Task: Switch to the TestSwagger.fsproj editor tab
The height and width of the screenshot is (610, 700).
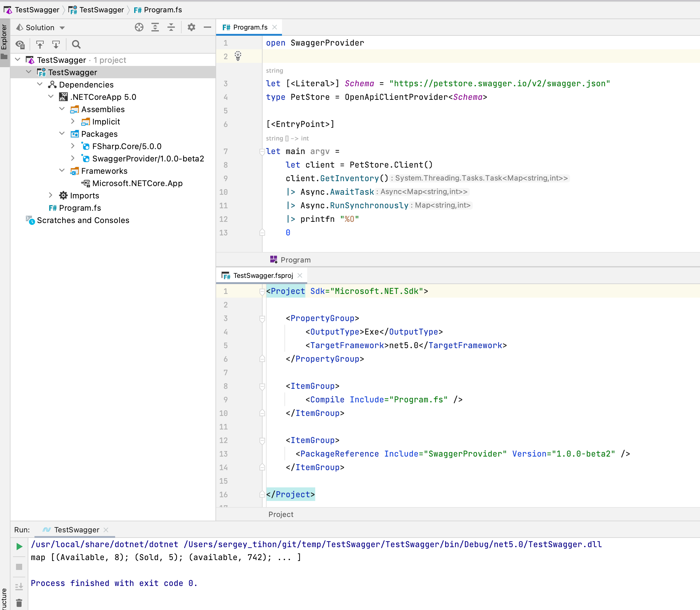Action: [263, 275]
